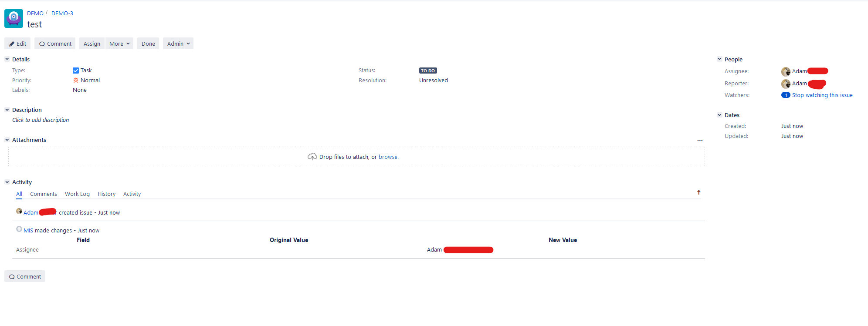868x326 pixels.
Task: Collapse the Details section
Action: pyautogui.click(x=7, y=59)
